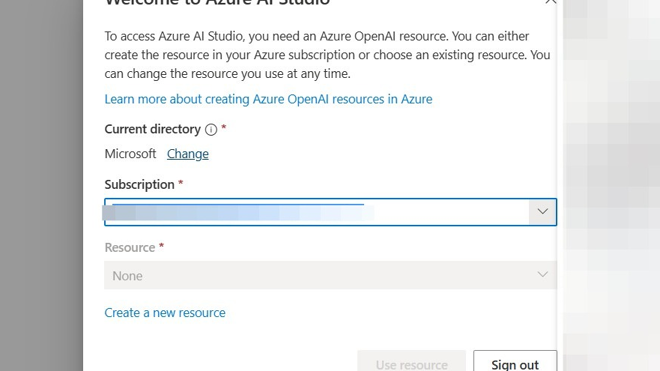Screen dimensions: 660x371
Task: Click inside the Subscription combo box
Action: 330,212
